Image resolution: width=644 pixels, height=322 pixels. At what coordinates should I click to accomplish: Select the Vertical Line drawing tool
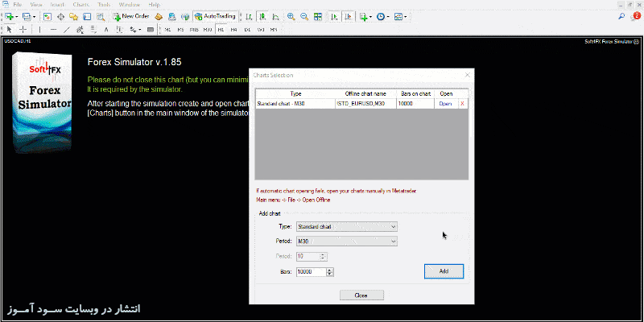coord(39,29)
